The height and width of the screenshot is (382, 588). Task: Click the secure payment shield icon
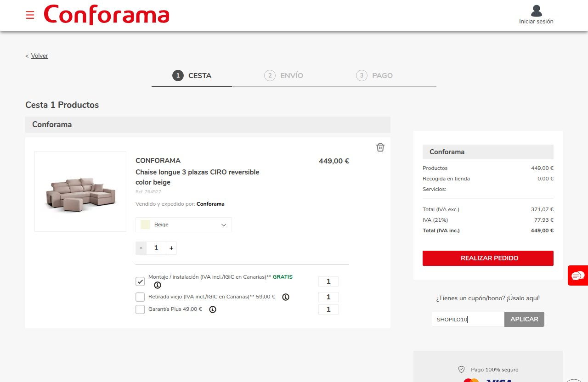462,370
